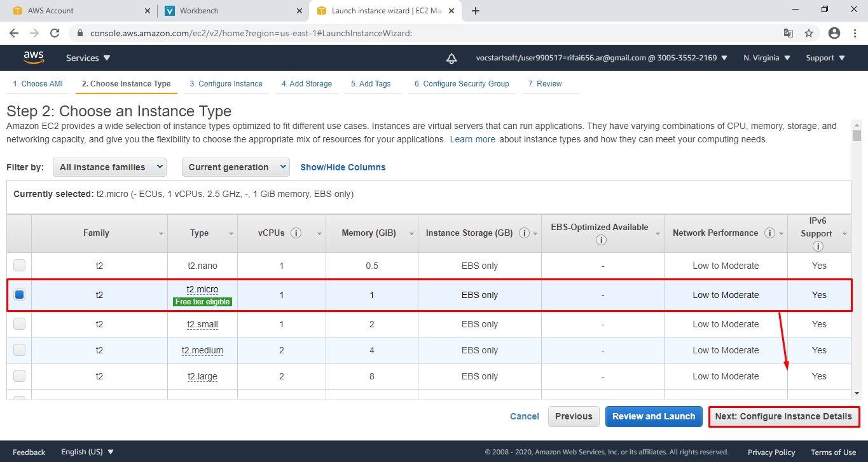Open the All instance families dropdown
The image size is (868, 462).
click(109, 167)
